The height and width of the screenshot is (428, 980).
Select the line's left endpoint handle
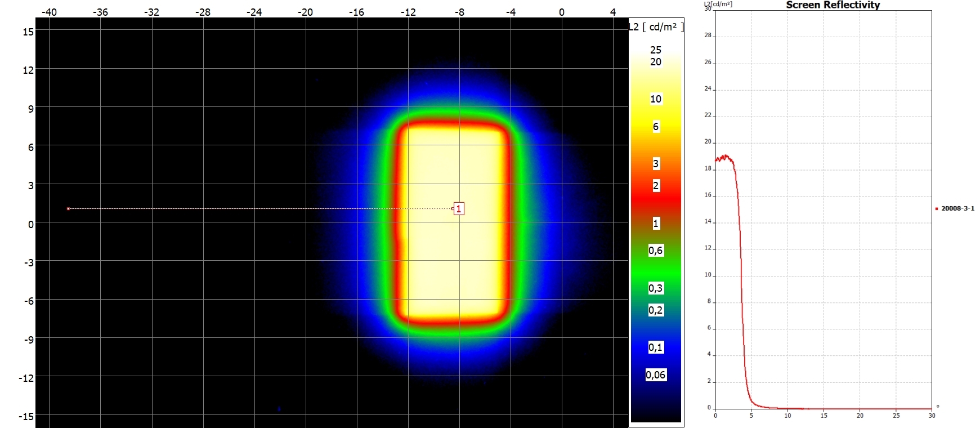click(69, 209)
